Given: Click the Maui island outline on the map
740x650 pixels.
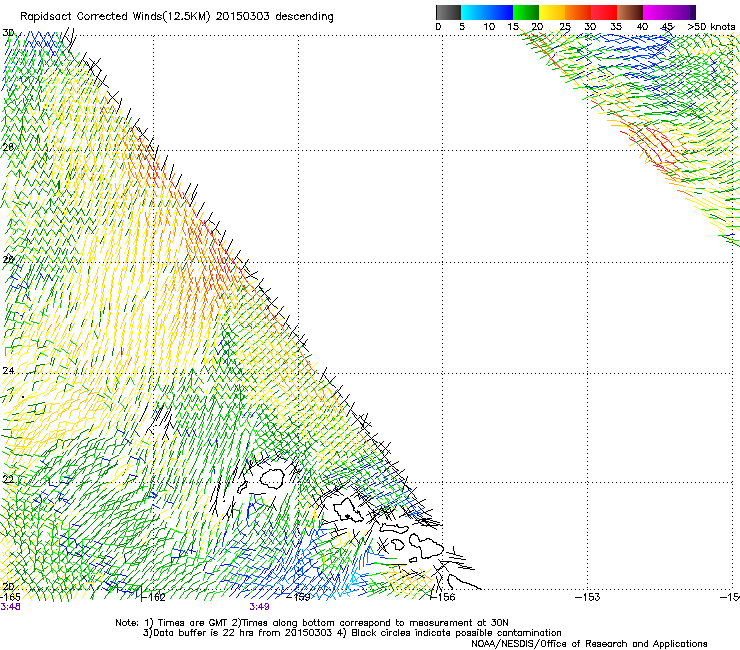Looking at the screenshot, I should (x=426, y=545).
